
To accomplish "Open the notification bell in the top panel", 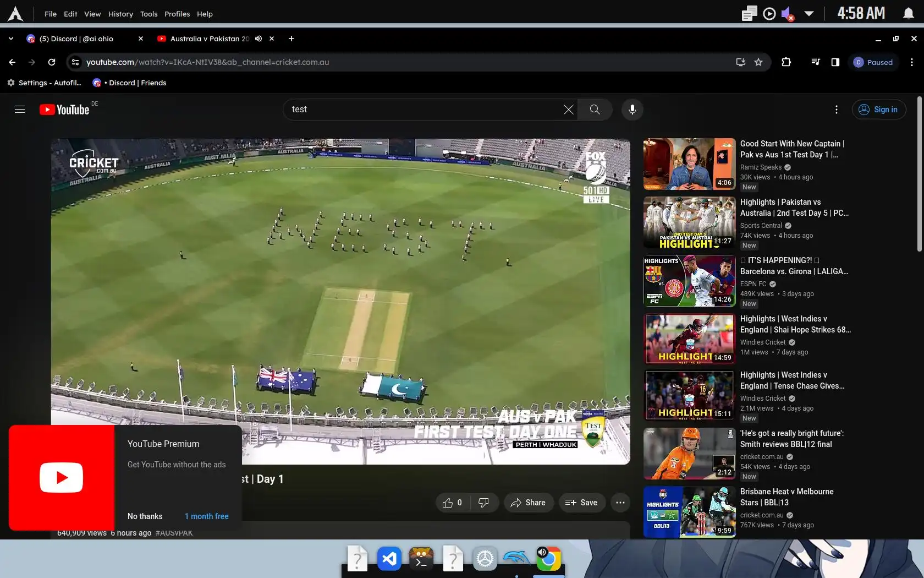I will (909, 13).
